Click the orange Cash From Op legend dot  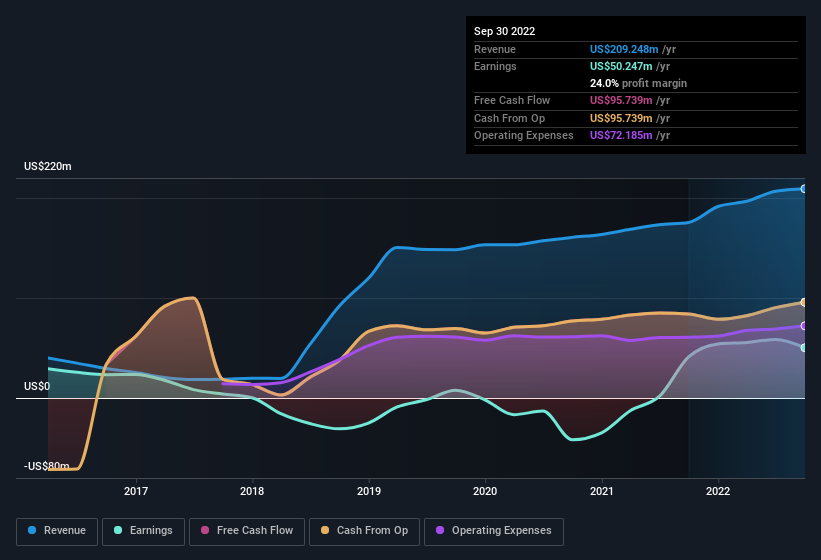326,531
